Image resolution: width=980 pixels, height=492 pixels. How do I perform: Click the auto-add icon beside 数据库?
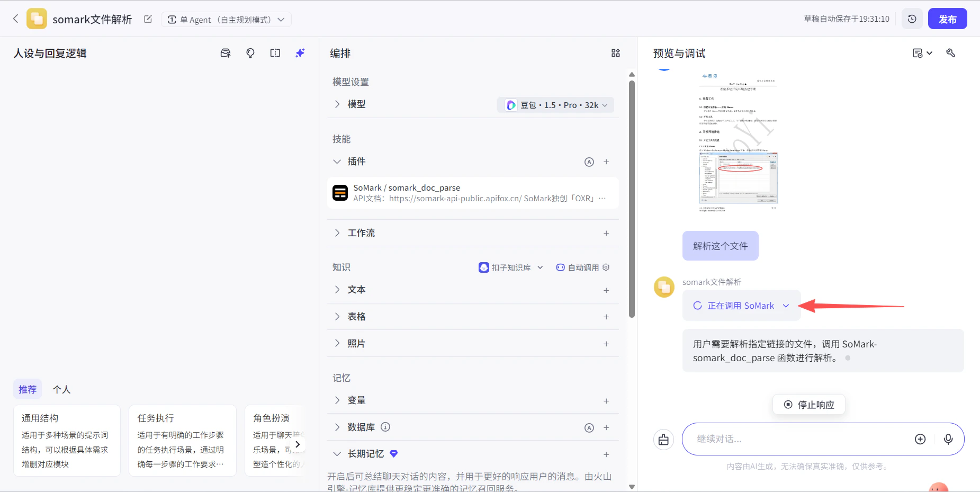589,428
